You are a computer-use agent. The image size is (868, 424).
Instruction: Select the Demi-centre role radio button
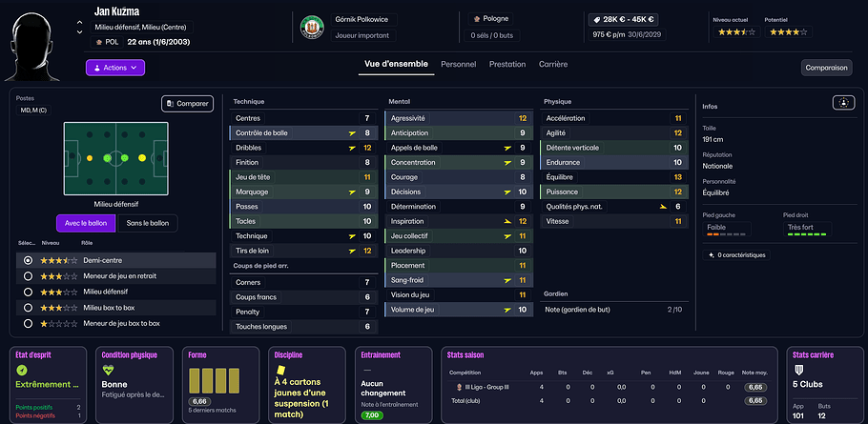29,260
